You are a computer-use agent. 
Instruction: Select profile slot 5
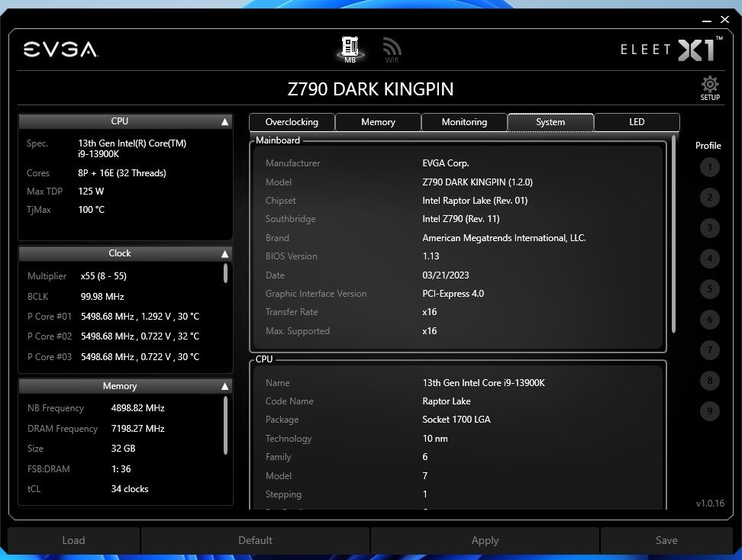point(709,289)
